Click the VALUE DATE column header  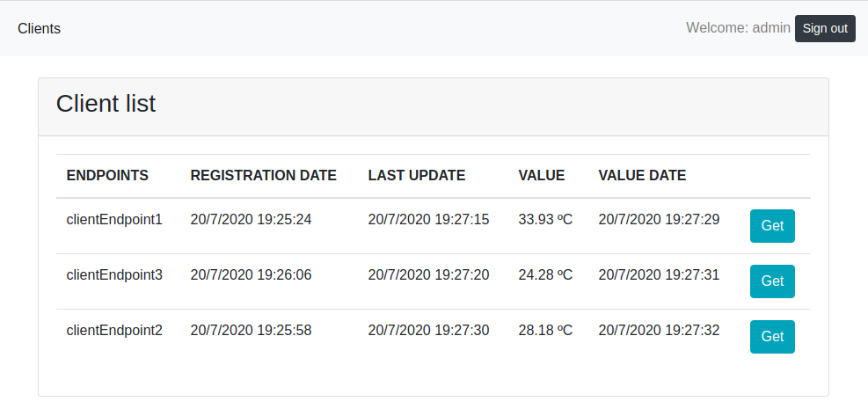point(642,175)
